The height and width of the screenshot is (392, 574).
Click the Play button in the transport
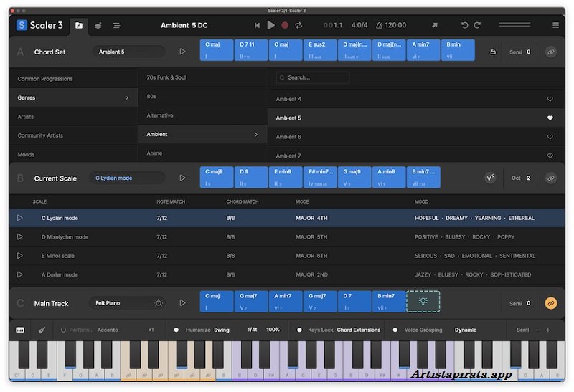[270, 25]
